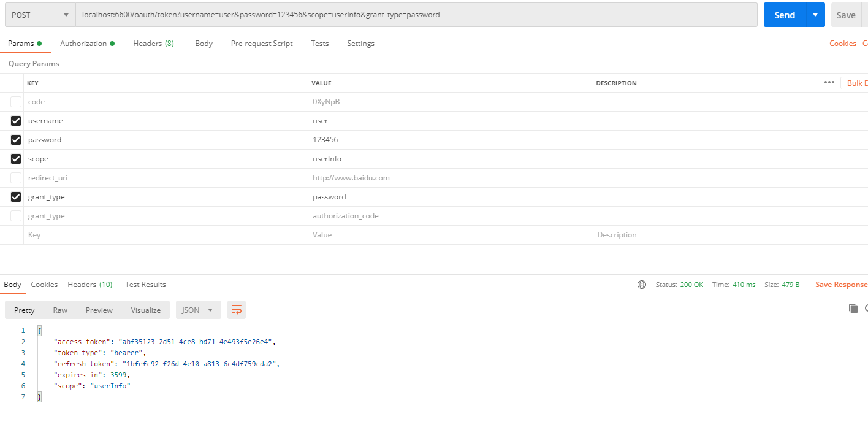
Task: Click Save Response link
Action: [842, 285]
